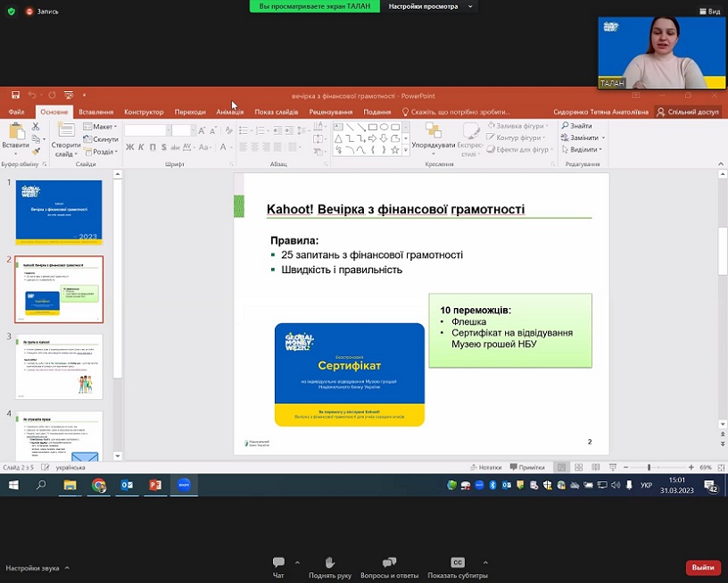
Task: Select the star shape in shapes gallery
Action: coord(395,150)
